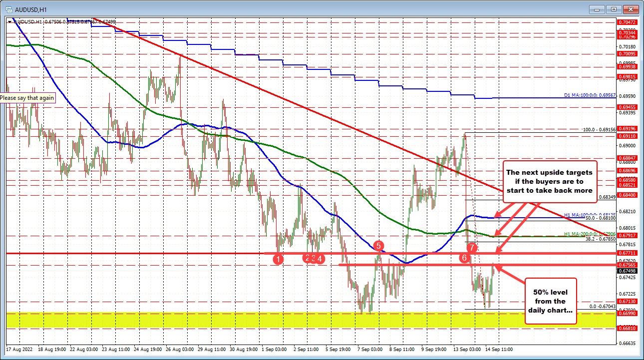
Task: Click the 0.69590 price scale value
Action: tap(628, 95)
